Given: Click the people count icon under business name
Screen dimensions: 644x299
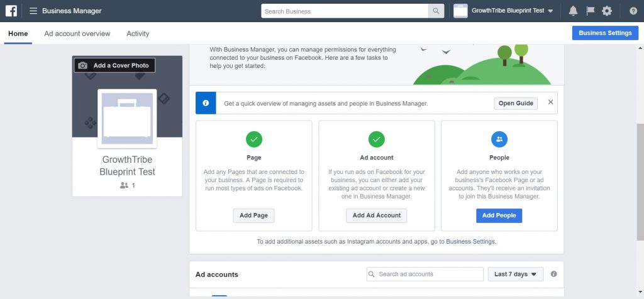Looking at the screenshot, I should 124,185.
